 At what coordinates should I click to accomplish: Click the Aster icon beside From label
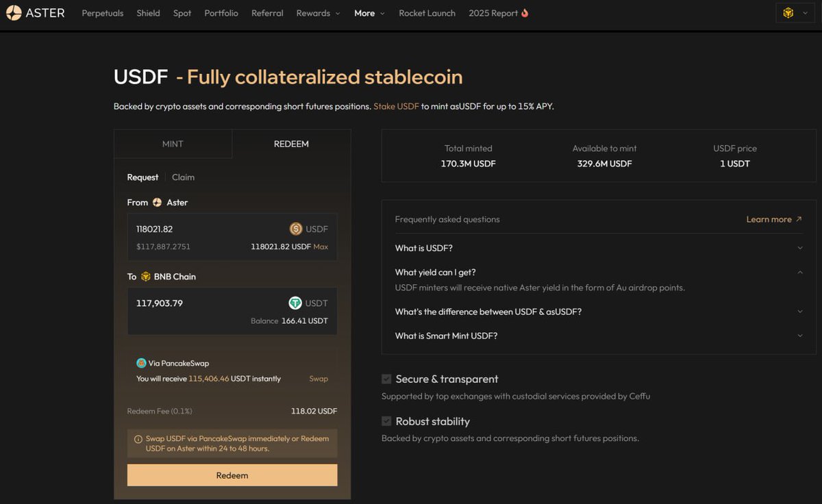[x=157, y=203]
